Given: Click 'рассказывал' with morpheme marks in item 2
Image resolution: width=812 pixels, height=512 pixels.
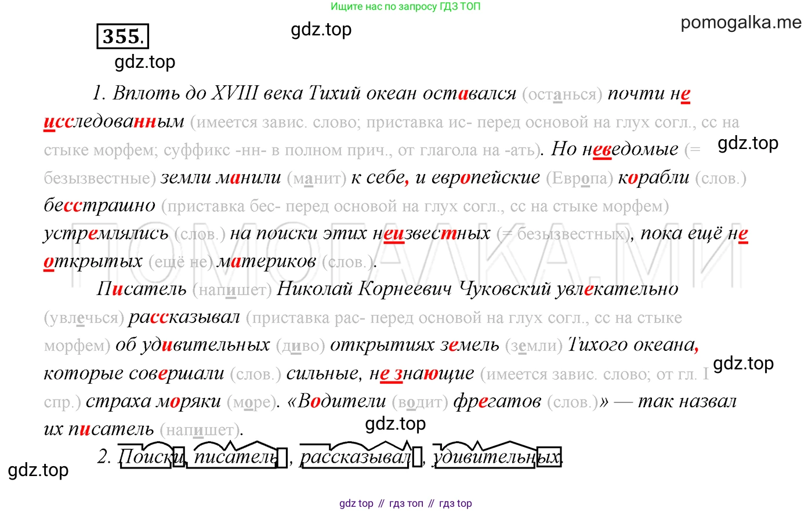Looking at the screenshot, I should [x=361, y=457].
